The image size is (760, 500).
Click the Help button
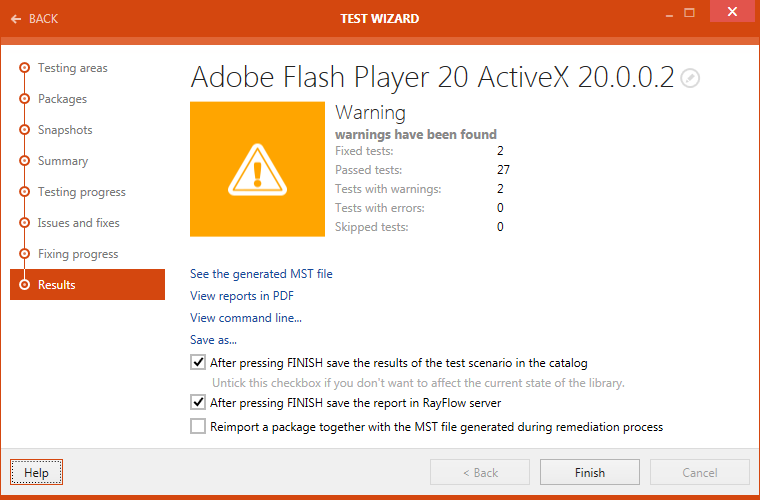36,472
